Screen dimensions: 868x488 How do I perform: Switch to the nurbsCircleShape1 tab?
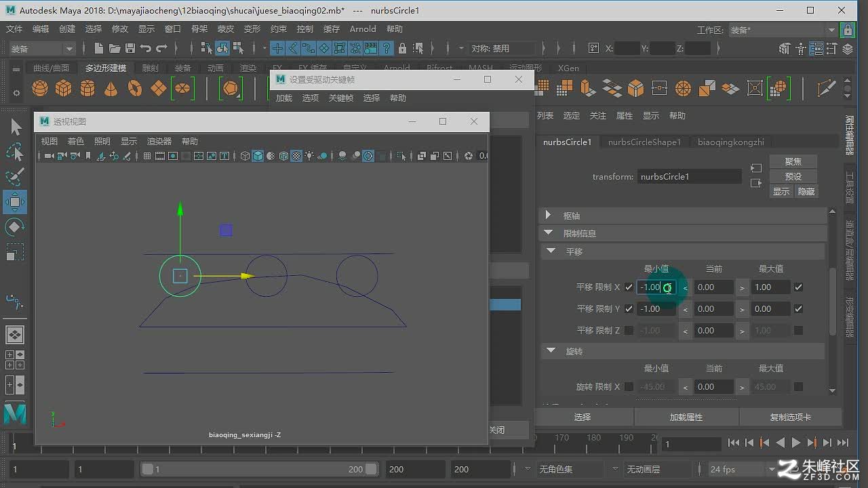point(644,142)
